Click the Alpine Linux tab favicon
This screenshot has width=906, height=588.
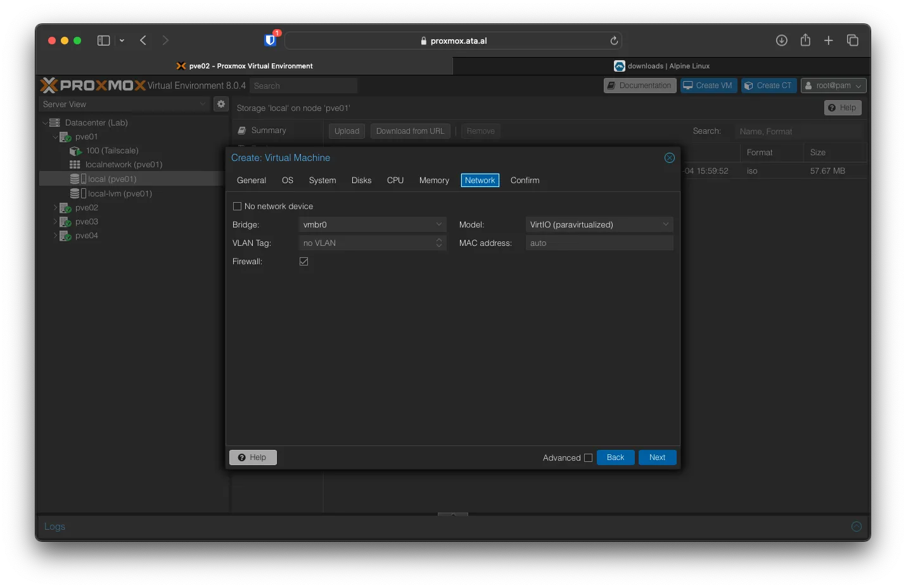pyautogui.click(x=620, y=66)
